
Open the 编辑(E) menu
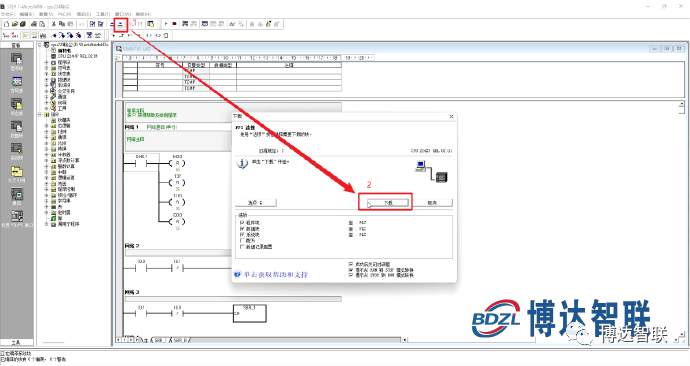(x=26, y=14)
